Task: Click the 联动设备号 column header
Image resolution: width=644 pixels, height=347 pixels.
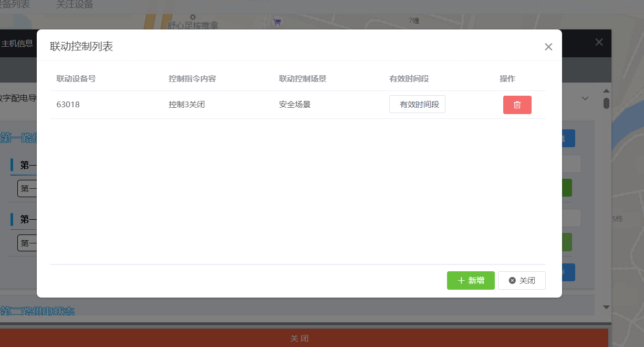Action: (x=76, y=79)
